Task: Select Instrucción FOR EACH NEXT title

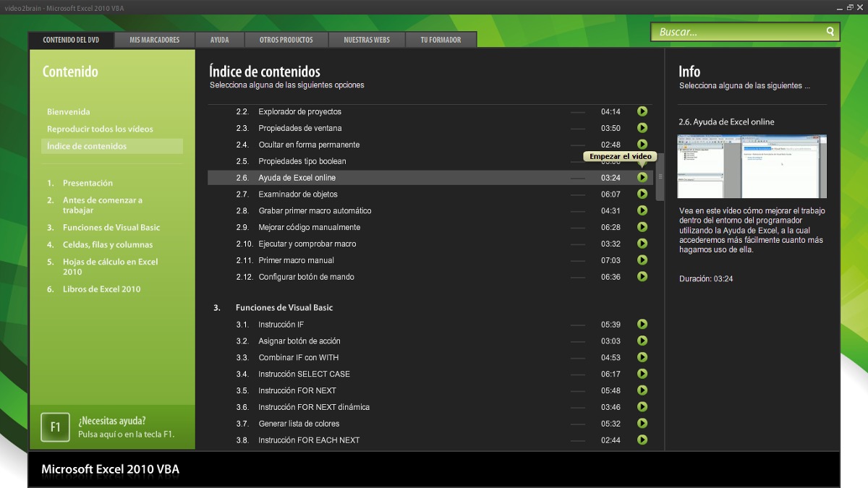Action: click(x=309, y=440)
